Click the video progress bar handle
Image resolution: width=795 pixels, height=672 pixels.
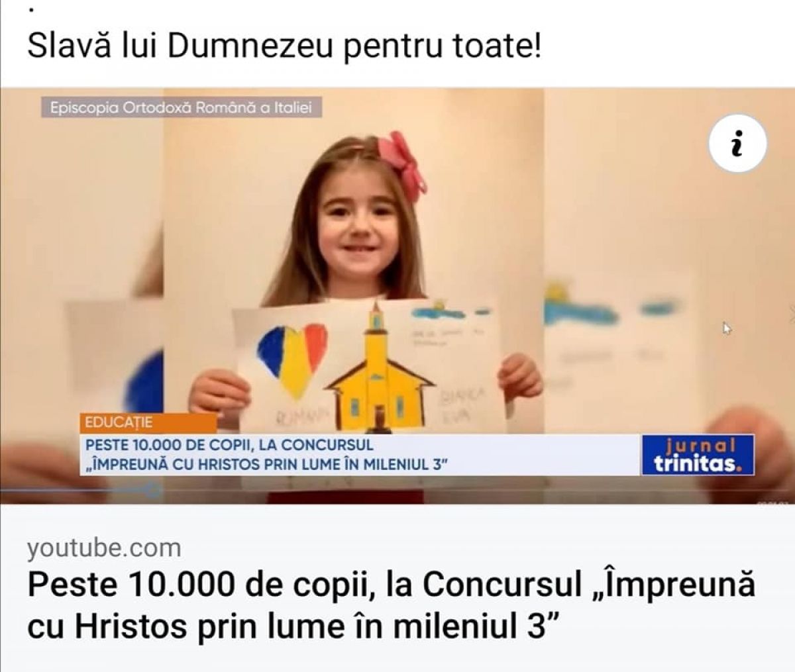tap(152, 491)
